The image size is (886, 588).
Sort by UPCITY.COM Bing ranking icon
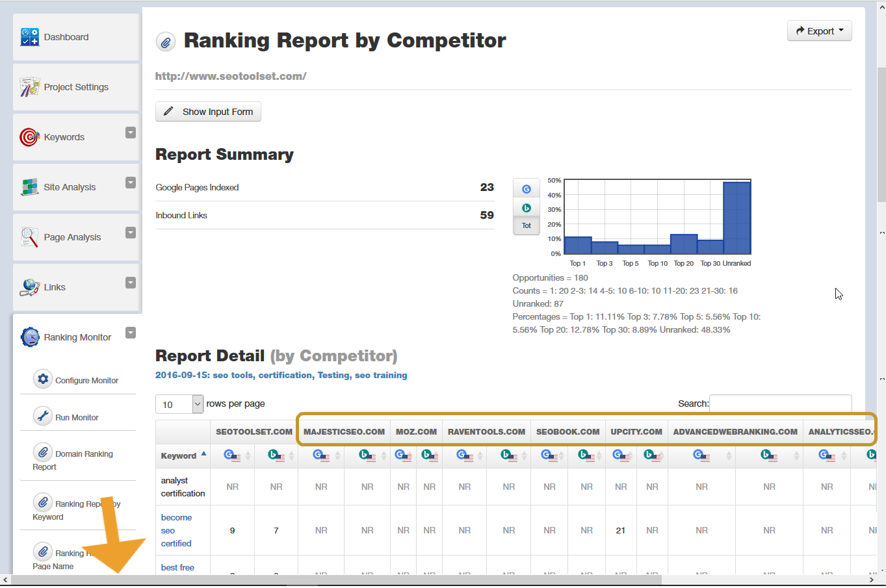click(x=652, y=455)
